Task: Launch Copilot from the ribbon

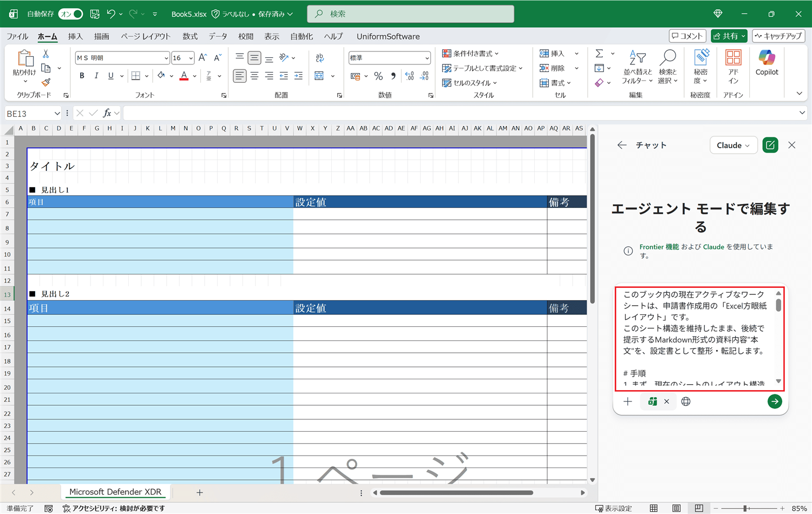Action: pos(767,63)
